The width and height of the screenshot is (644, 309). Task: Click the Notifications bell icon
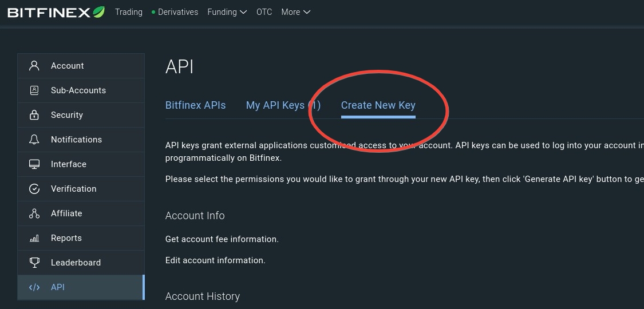(34, 140)
